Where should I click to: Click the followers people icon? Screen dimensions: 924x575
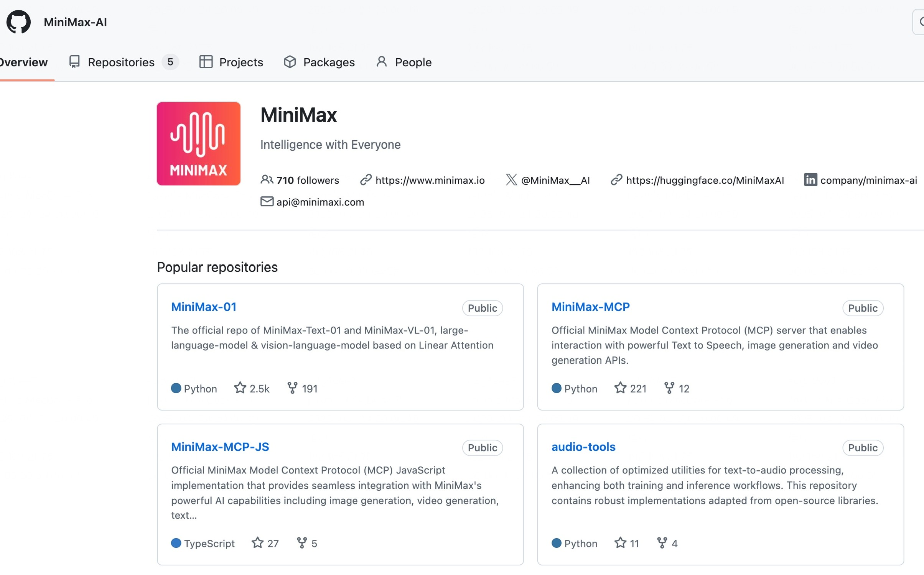[267, 179]
